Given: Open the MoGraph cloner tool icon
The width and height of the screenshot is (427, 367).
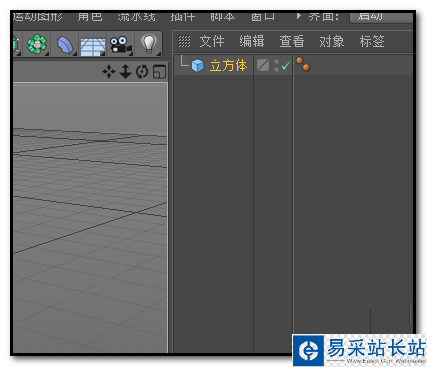Looking at the screenshot, I should point(37,44).
